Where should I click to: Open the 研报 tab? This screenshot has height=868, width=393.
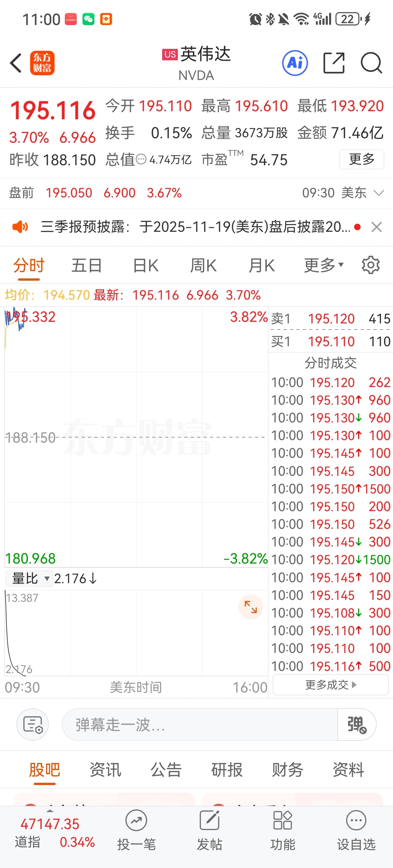pos(227,770)
